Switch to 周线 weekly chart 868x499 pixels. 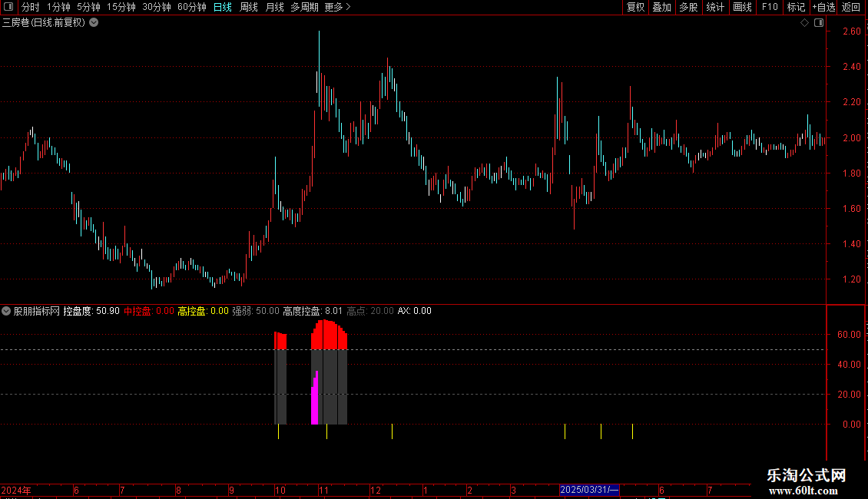[x=249, y=7]
